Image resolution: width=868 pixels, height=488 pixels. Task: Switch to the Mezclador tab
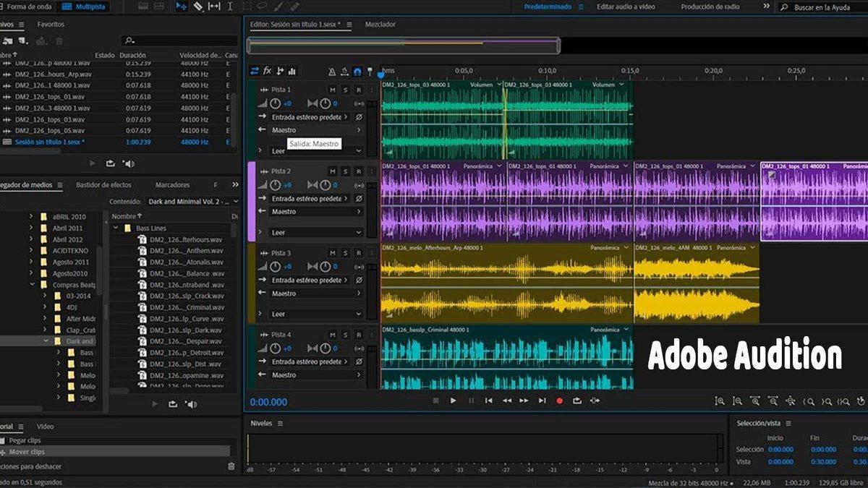[x=380, y=25]
